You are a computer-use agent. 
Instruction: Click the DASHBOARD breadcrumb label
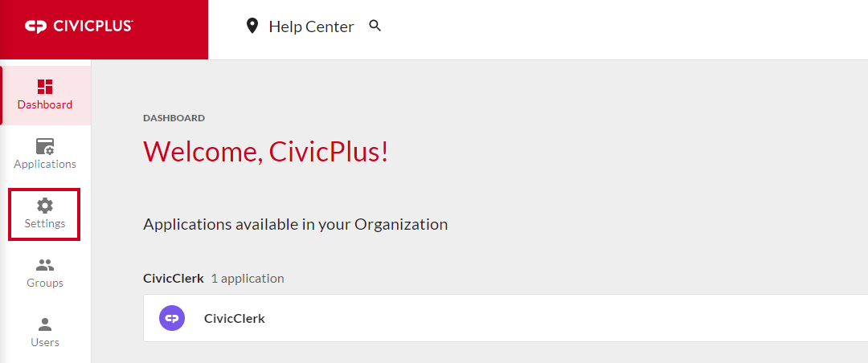(x=174, y=118)
